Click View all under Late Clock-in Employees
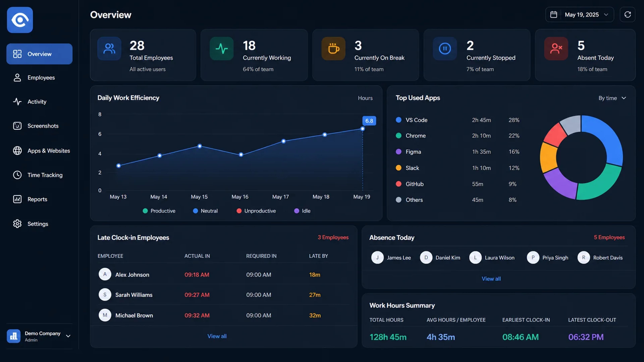Screen dimensions: 644x362 coord(217,336)
